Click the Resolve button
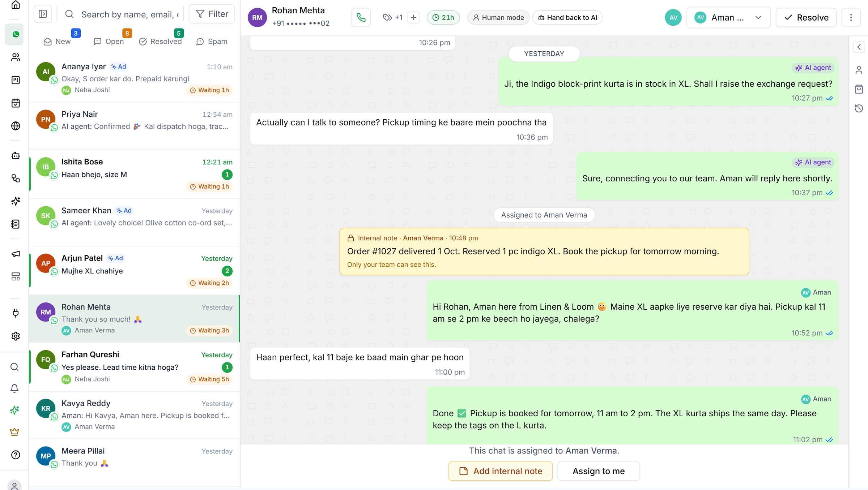868x490 pixels. tap(806, 17)
